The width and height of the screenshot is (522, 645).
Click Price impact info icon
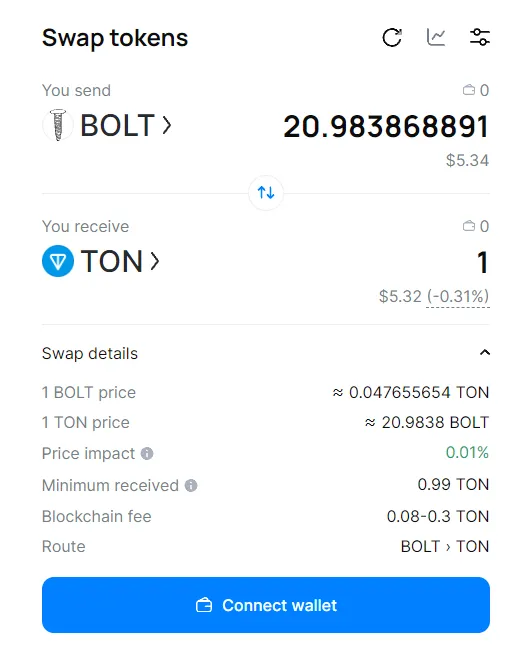click(147, 454)
